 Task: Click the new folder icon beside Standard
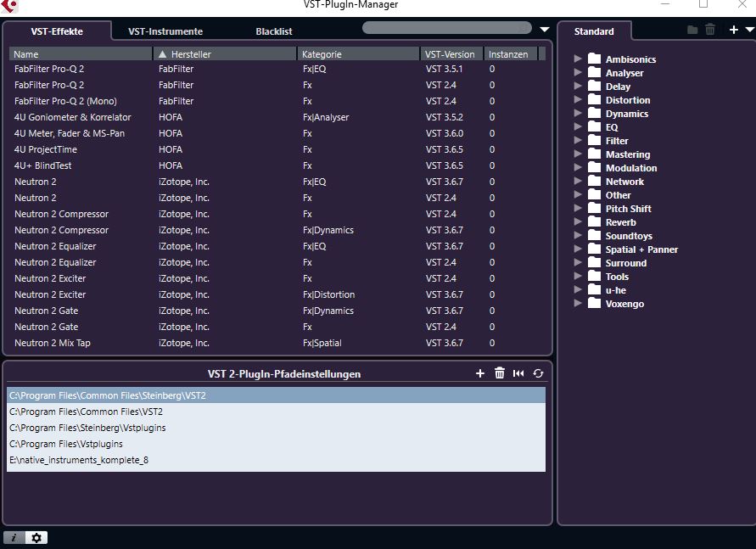[692, 31]
